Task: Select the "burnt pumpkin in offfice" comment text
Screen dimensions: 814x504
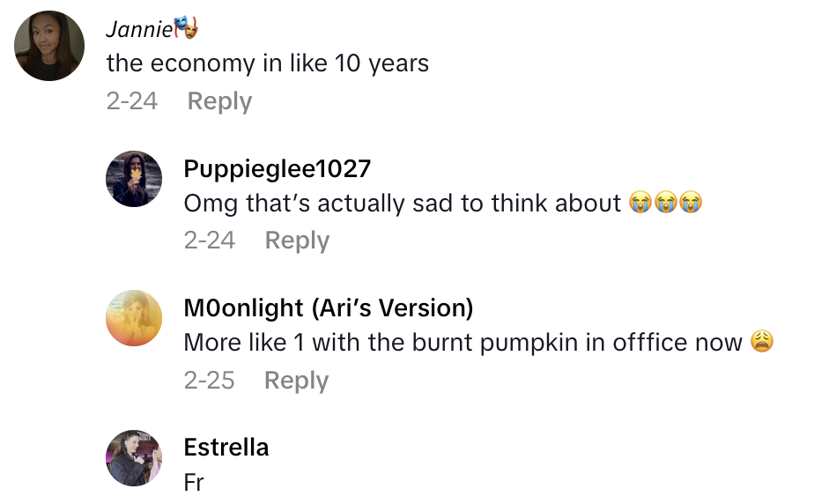Action: (462, 343)
